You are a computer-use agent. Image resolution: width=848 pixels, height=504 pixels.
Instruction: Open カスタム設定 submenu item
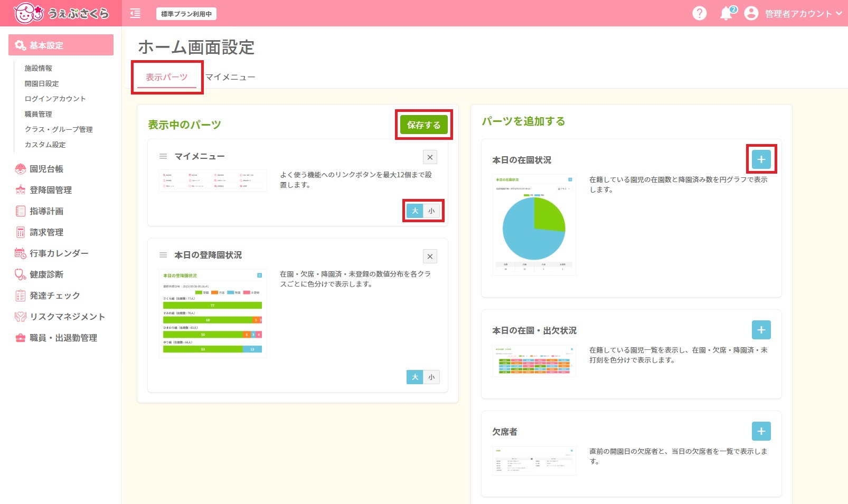pos(45,145)
